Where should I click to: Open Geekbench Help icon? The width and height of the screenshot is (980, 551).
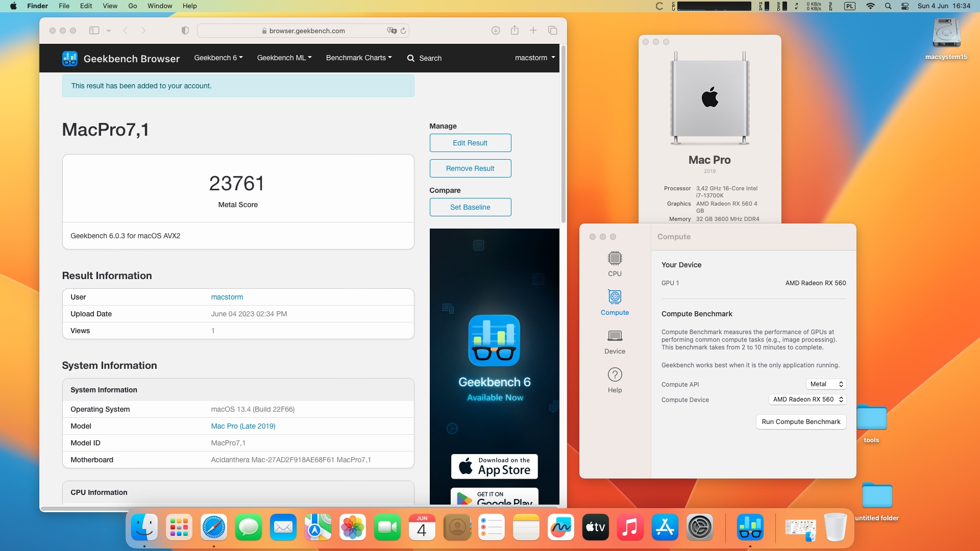click(615, 380)
